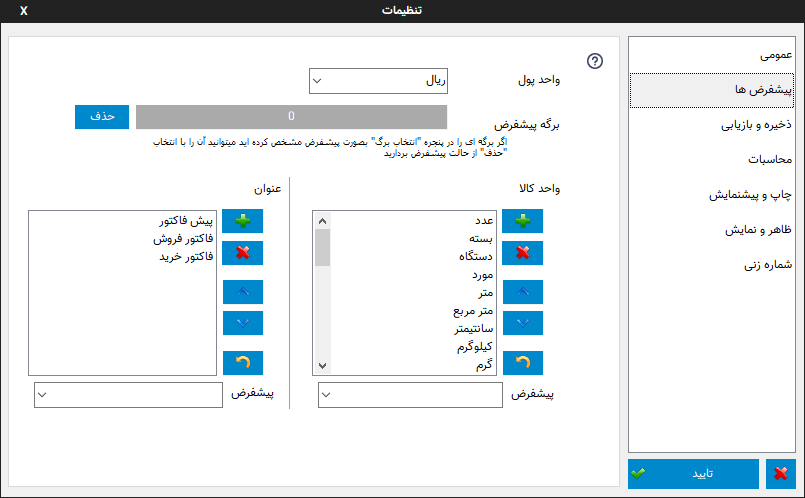The width and height of the screenshot is (805, 498).
Task: Click move down arrow beside واحد کالا list
Action: tap(522, 323)
